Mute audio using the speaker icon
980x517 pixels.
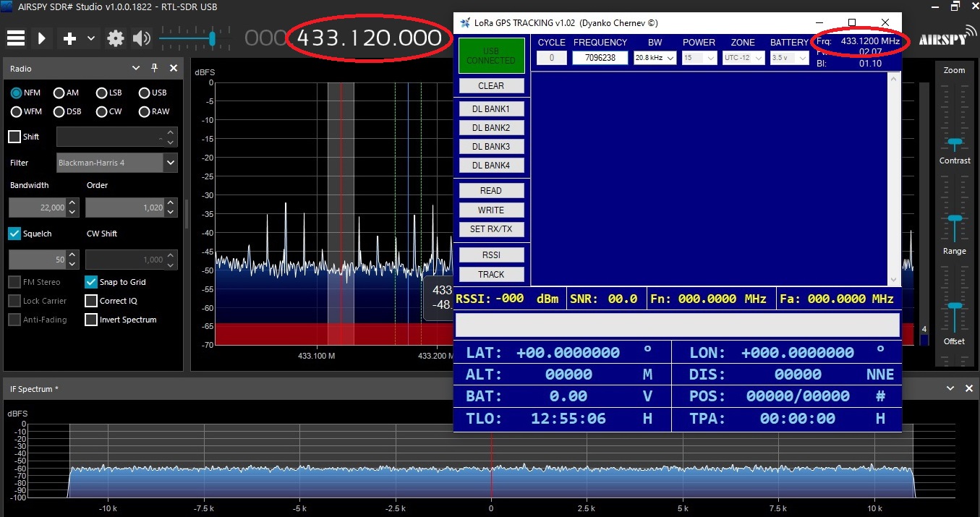click(141, 38)
